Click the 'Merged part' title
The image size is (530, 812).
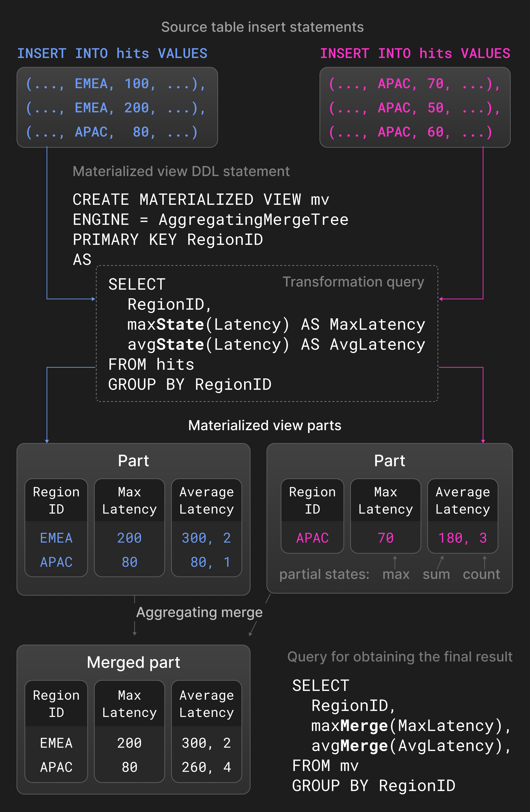click(x=133, y=662)
